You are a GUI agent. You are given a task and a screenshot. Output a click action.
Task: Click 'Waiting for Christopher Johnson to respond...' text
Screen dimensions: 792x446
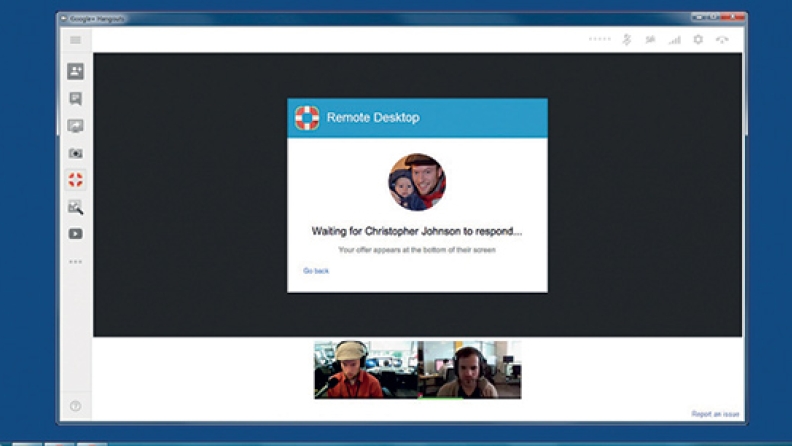click(x=417, y=231)
